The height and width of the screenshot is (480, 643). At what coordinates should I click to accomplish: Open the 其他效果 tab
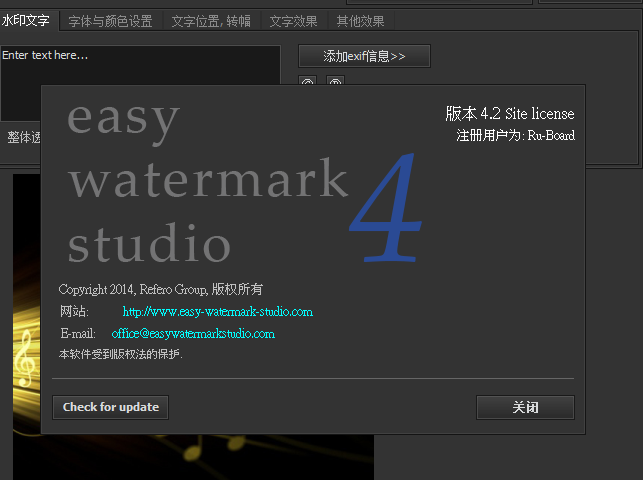coord(360,20)
